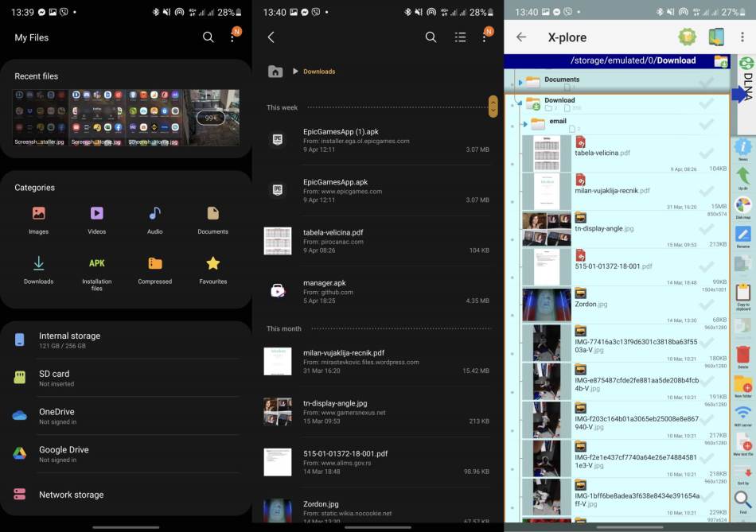Mark 515-01-01372-18-001.pdf checkmark in X-plore
This screenshot has width=756, height=532.
[707, 266]
